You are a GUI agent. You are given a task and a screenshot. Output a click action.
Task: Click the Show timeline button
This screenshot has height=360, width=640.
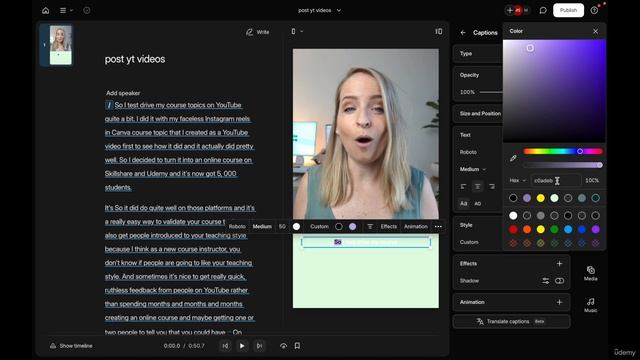click(71, 346)
